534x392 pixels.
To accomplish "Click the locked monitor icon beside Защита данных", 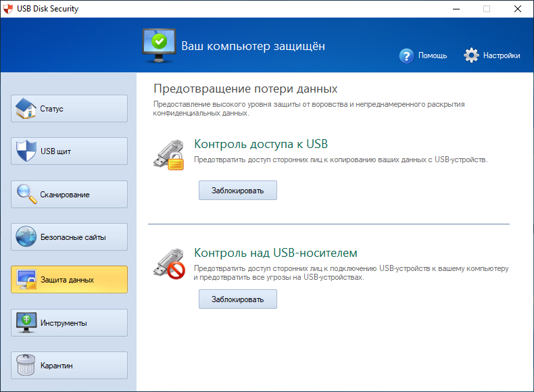I will point(26,280).
